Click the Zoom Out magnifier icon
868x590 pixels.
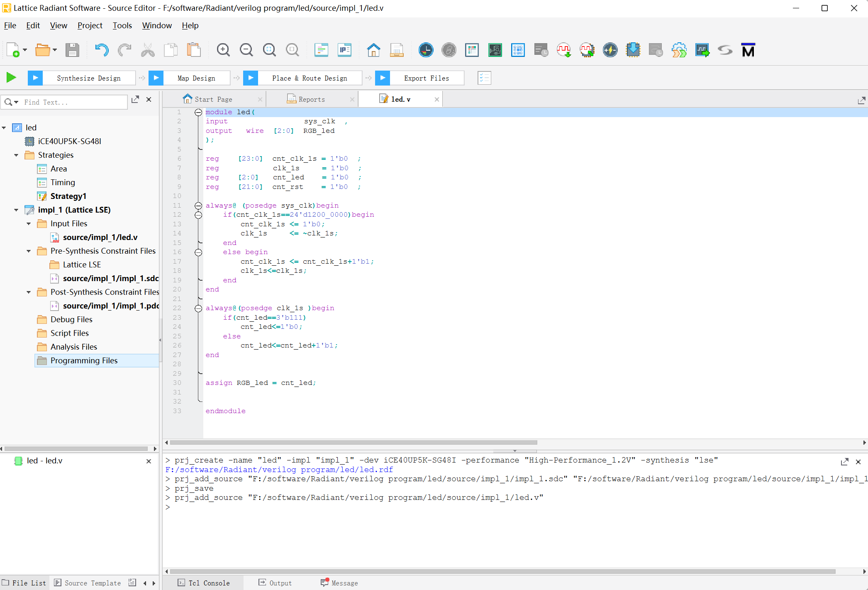click(246, 50)
